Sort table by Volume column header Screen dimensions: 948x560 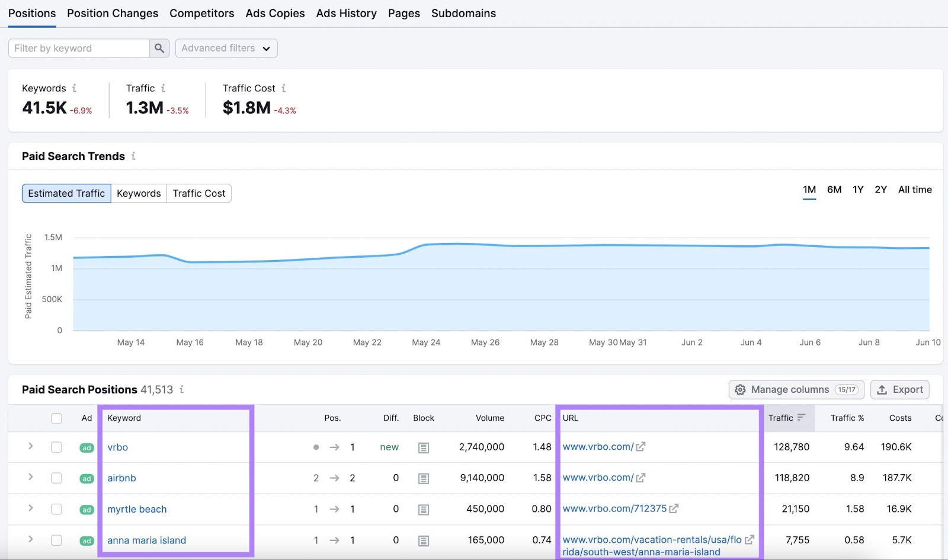(490, 418)
